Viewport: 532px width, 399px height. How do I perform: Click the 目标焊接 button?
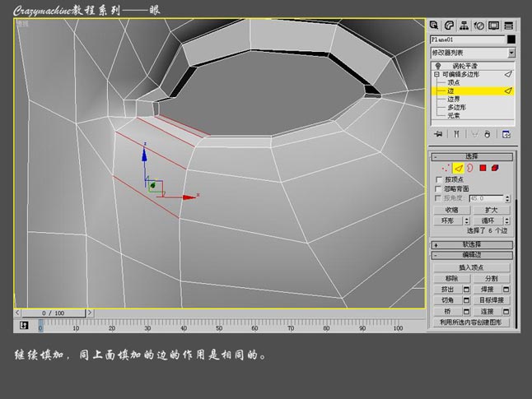click(492, 300)
